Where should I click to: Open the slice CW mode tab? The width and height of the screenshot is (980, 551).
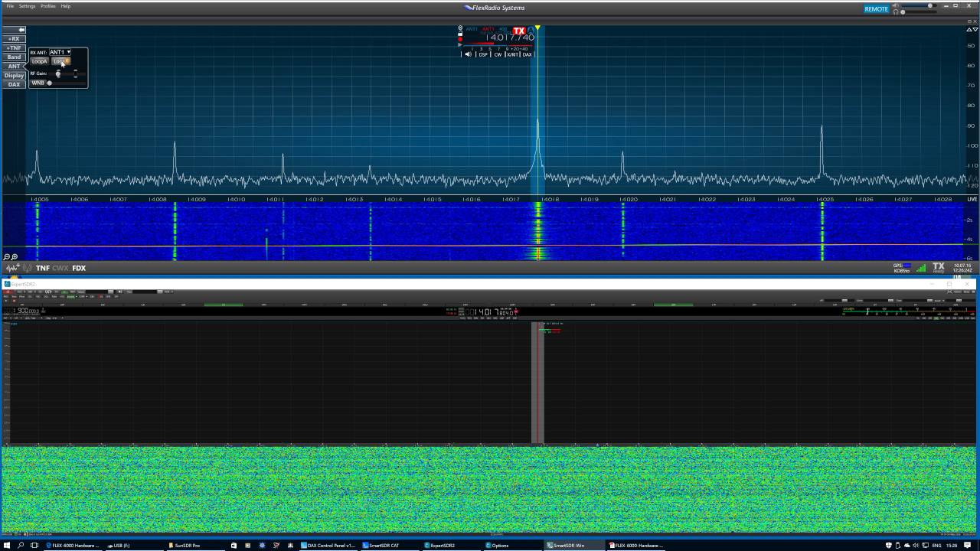coord(498,54)
